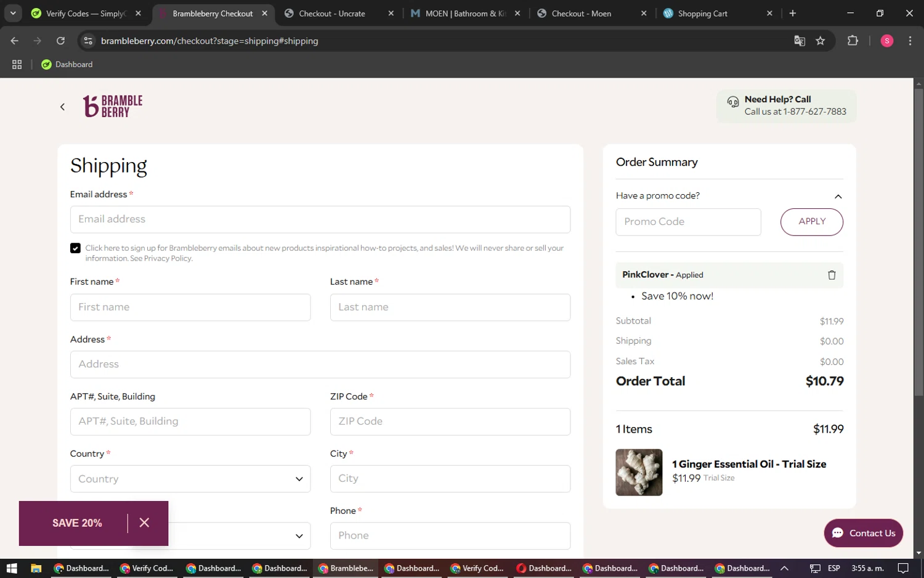
Task: Open the tab search dropdown arrow
Action: tap(13, 13)
